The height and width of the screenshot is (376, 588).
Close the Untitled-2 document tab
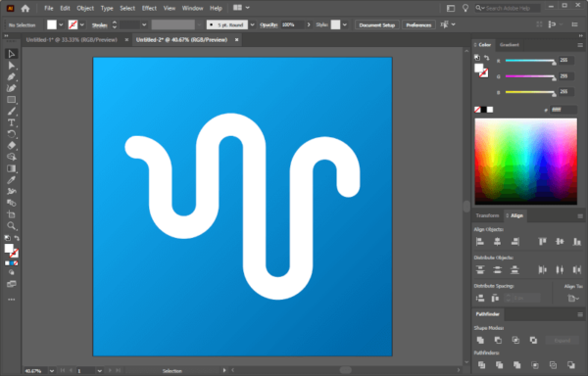point(236,40)
